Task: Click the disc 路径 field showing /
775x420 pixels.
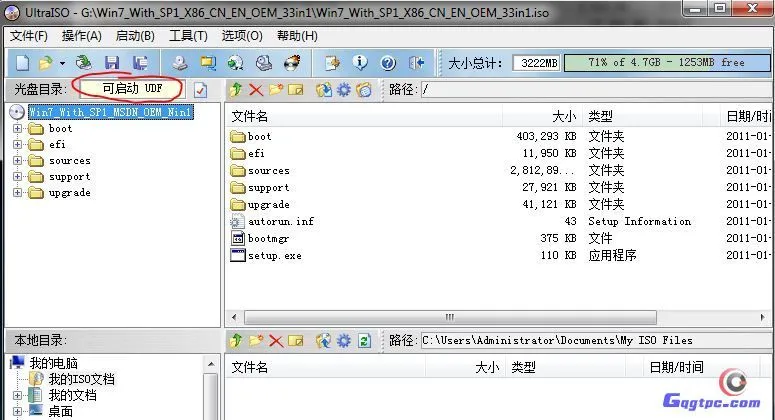Action: 596,89
